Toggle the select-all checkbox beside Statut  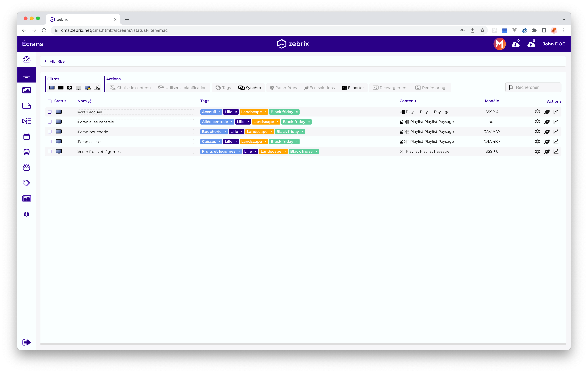tap(50, 101)
